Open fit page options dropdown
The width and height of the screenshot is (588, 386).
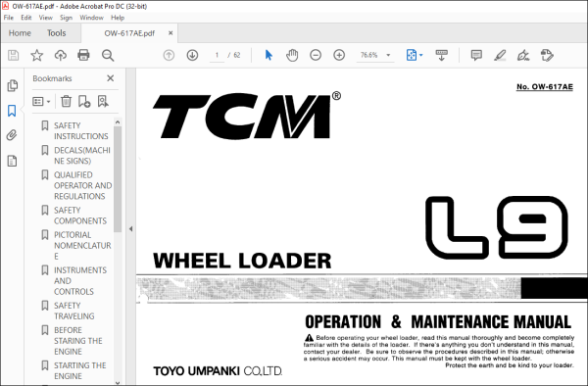coord(415,55)
